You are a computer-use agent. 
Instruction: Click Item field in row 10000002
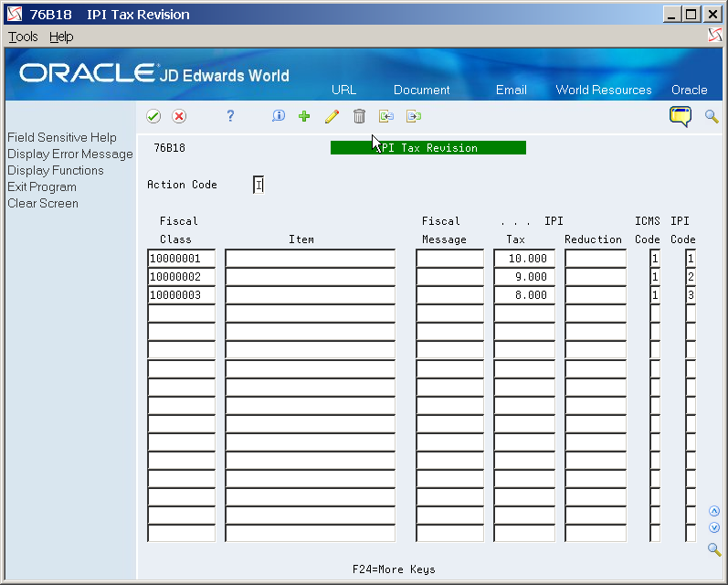tap(311, 277)
